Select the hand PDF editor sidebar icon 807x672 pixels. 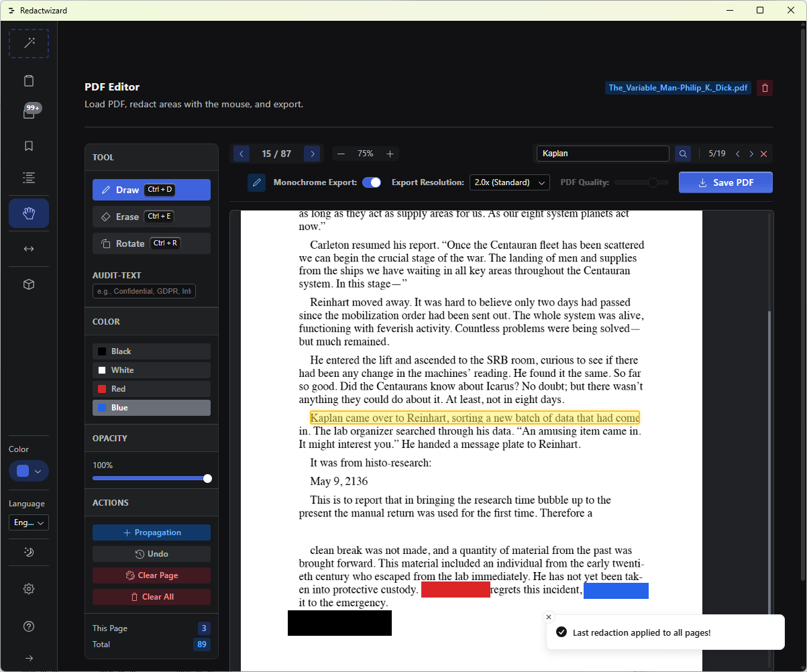click(x=29, y=213)
